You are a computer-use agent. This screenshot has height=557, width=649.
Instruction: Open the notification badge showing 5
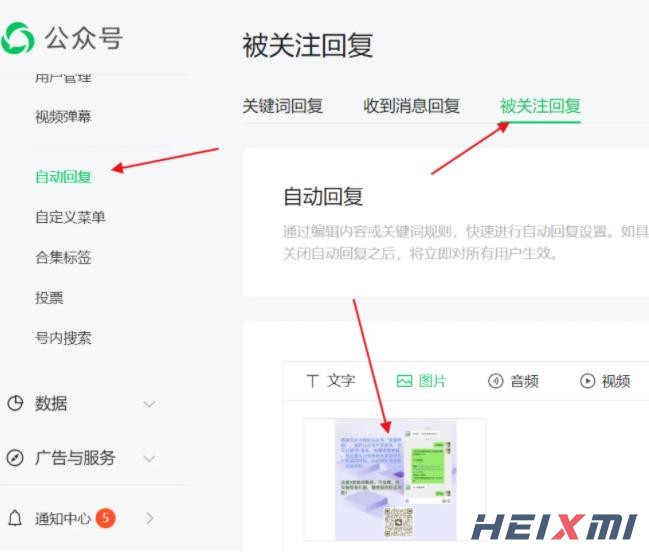[106, 518]
